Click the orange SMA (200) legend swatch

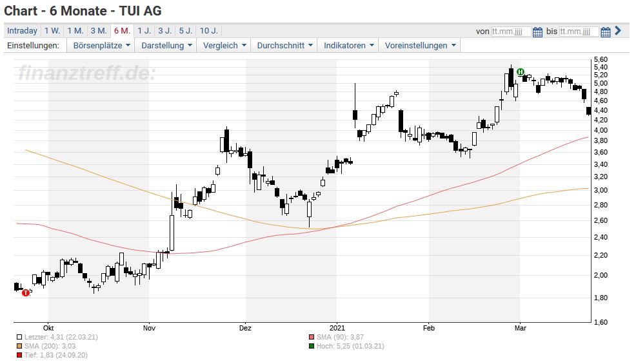click(19, 346)
